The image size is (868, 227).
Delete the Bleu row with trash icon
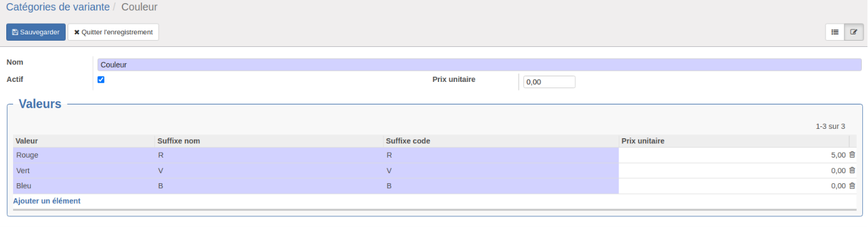pyautogui.click(x=852, y=186)
